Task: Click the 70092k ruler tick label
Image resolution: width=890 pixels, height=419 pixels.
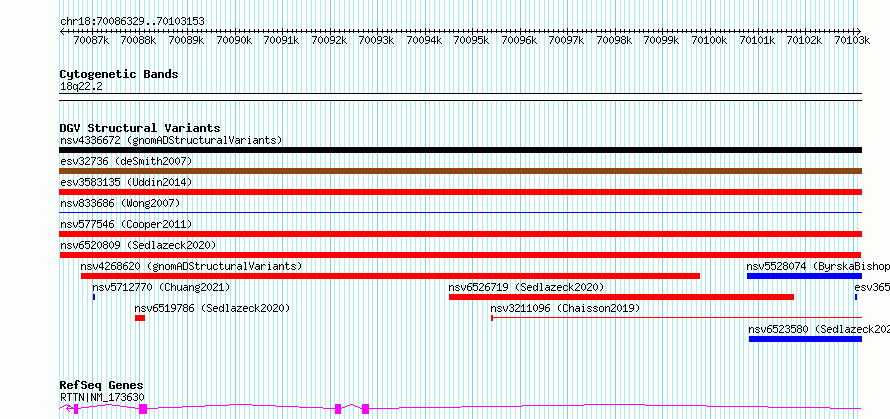Action: (329, 40)
